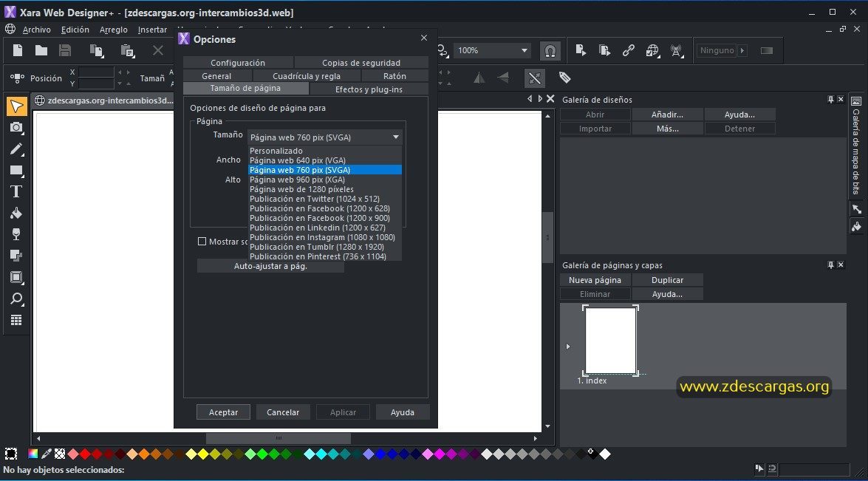The width and height of the screenshot is (868, 481).
Task: Choose the Rectangle tool
Action: pos(16,171)
